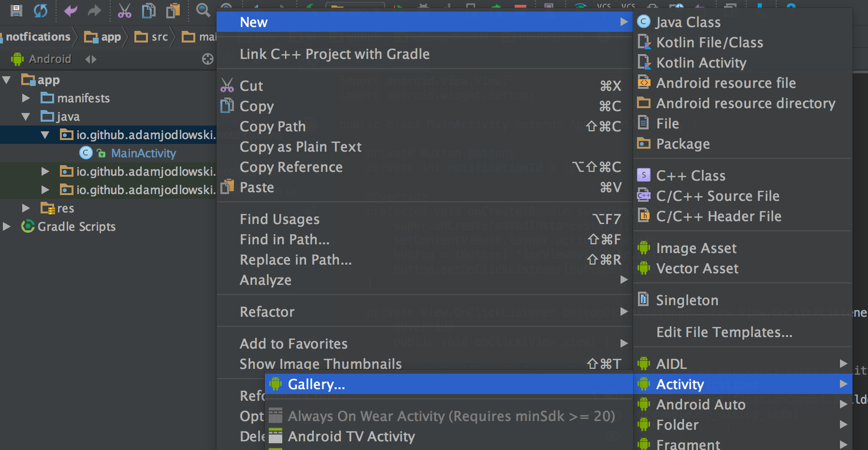Viewport: 868px width, 450px height.
Task: Create a C/C++ Source File
Action: point(742,196)
